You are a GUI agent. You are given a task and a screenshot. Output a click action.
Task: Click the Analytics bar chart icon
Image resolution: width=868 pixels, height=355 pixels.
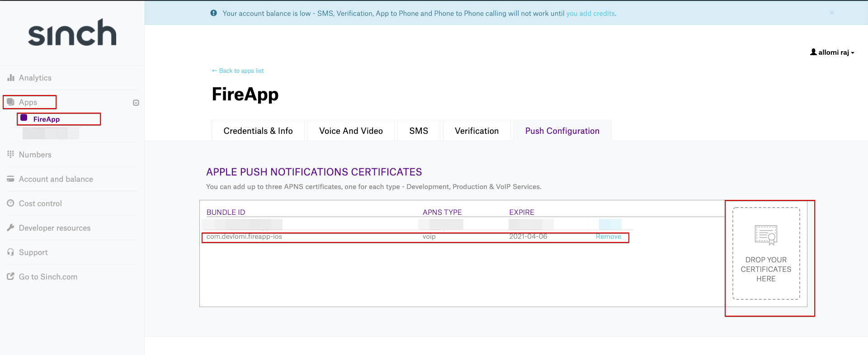coord(11,78)
